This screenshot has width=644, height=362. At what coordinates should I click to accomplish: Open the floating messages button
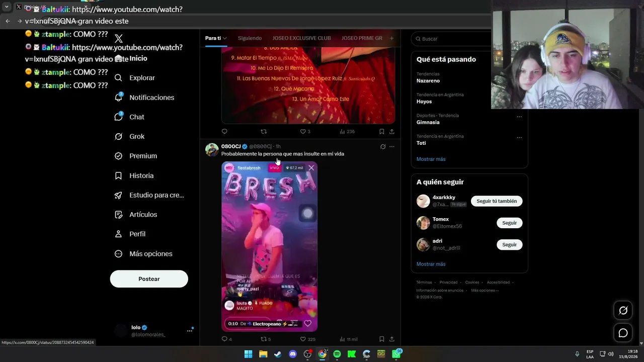tap(623, 333)
